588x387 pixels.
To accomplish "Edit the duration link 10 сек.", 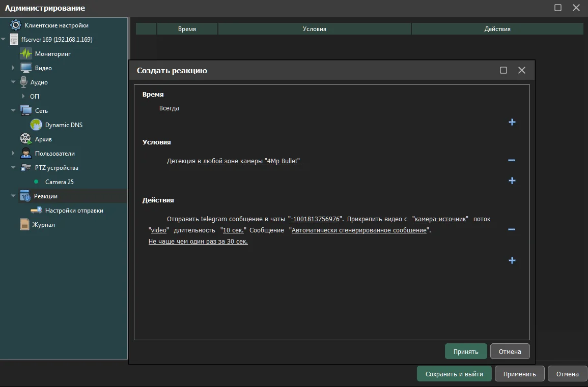I will tap(233, 230).
